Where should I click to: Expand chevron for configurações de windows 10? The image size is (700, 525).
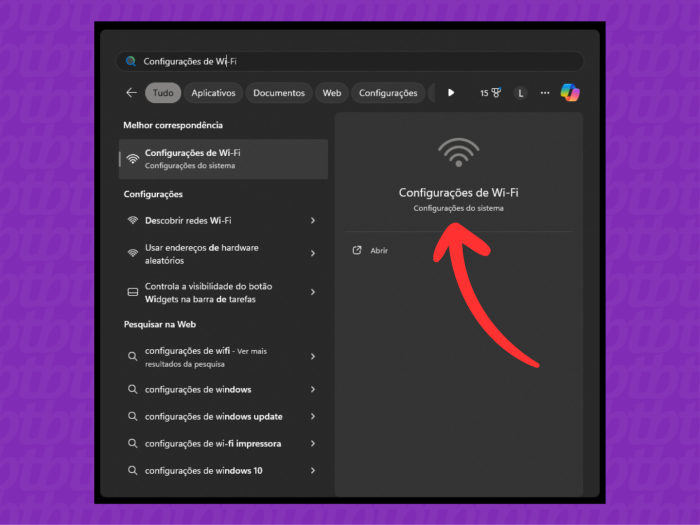coord(313,471)
